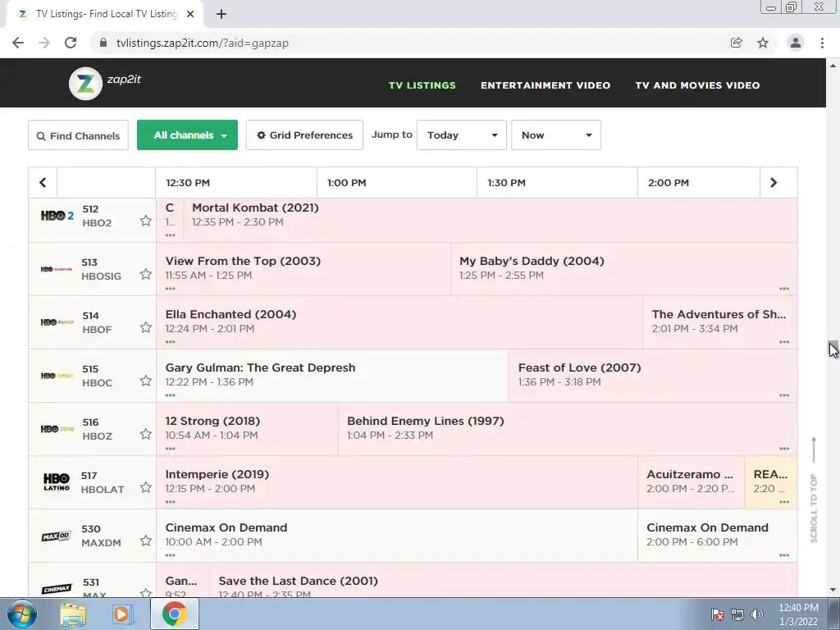
Task: Expand options dots under Ella Enchanted
Action: [x=171, y=342]
